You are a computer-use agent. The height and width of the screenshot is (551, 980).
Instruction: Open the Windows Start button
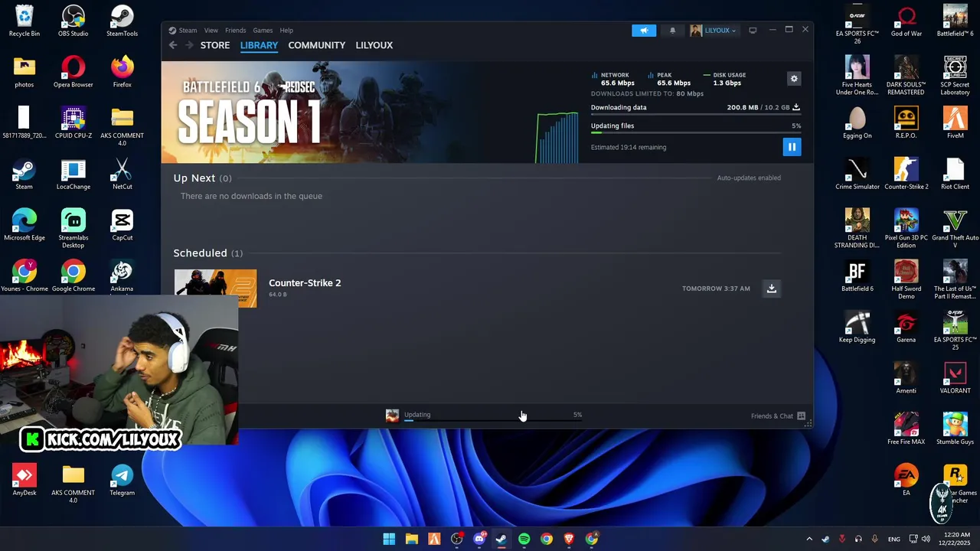pyautogui.click(x=389, y=539)
